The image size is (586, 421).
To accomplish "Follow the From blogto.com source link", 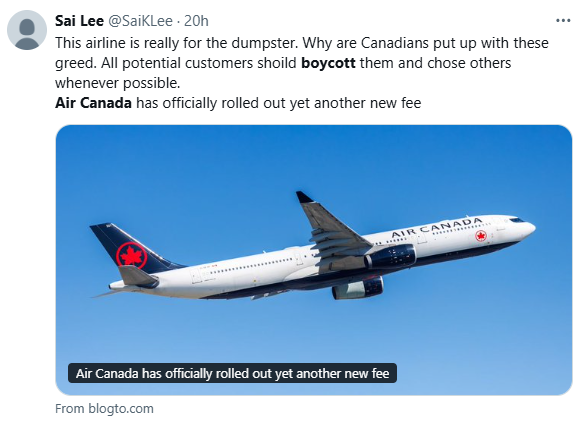I will (104, 409).
